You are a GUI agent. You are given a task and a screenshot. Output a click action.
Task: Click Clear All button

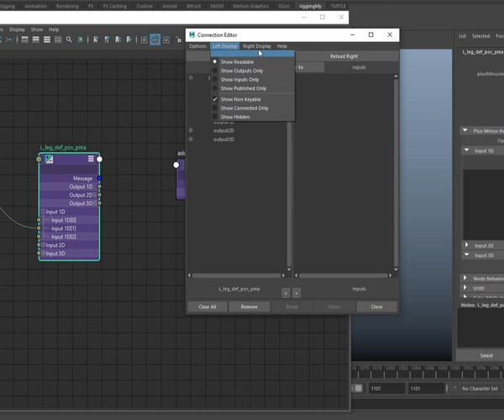[207, 307]
